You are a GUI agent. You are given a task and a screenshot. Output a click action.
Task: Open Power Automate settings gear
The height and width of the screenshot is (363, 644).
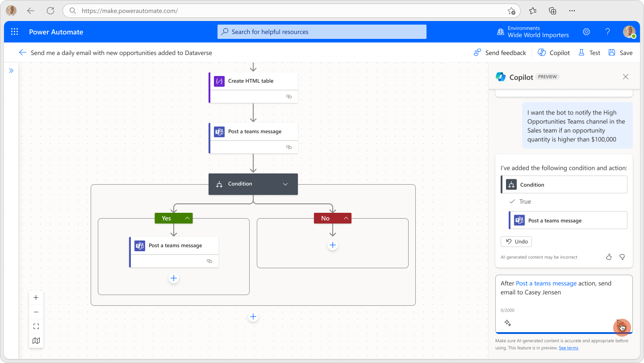click(586, 32)
